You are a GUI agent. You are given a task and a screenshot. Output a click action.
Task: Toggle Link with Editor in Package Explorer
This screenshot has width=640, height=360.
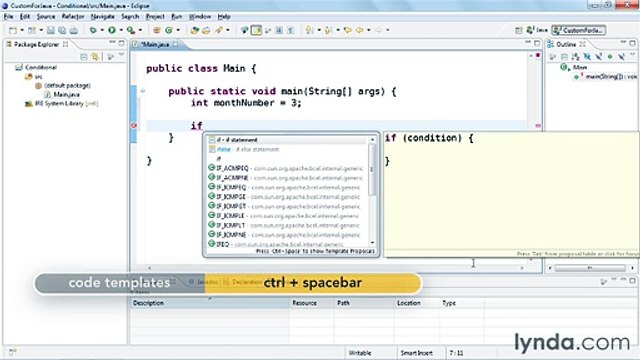point(96,57)
